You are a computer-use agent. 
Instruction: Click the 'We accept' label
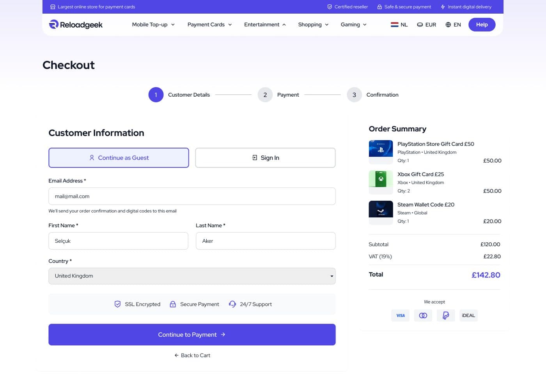click(x=434, y=302)
